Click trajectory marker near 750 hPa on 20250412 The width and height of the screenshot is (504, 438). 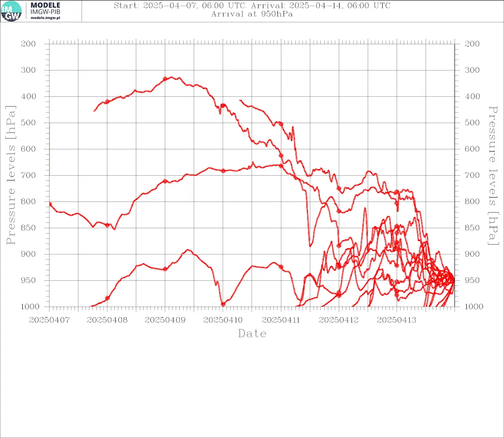click(339, 188)
